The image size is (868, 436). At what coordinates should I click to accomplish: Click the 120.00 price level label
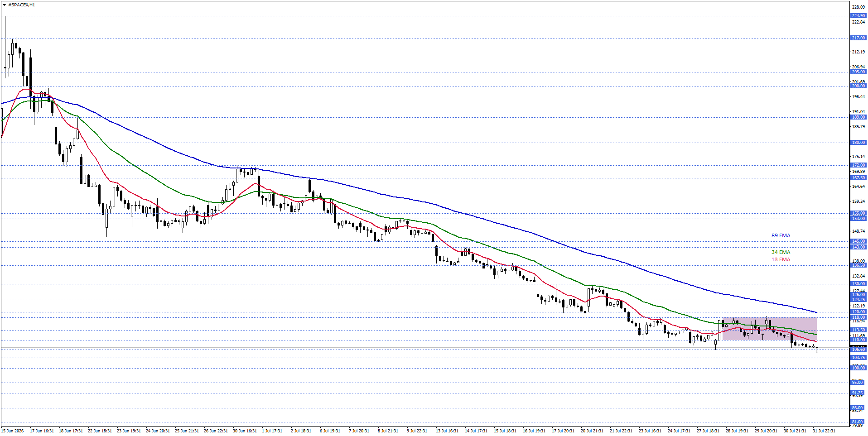[x=858, y=312]
